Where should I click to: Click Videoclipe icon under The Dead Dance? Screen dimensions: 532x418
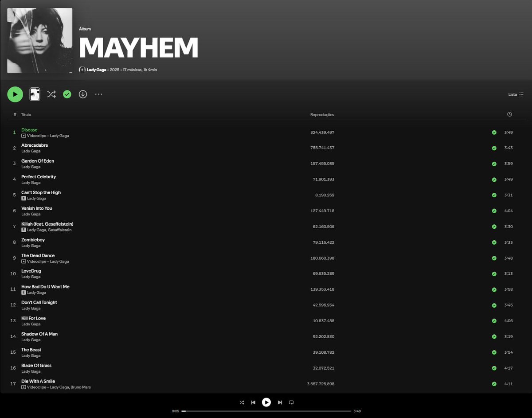[24, 262]
